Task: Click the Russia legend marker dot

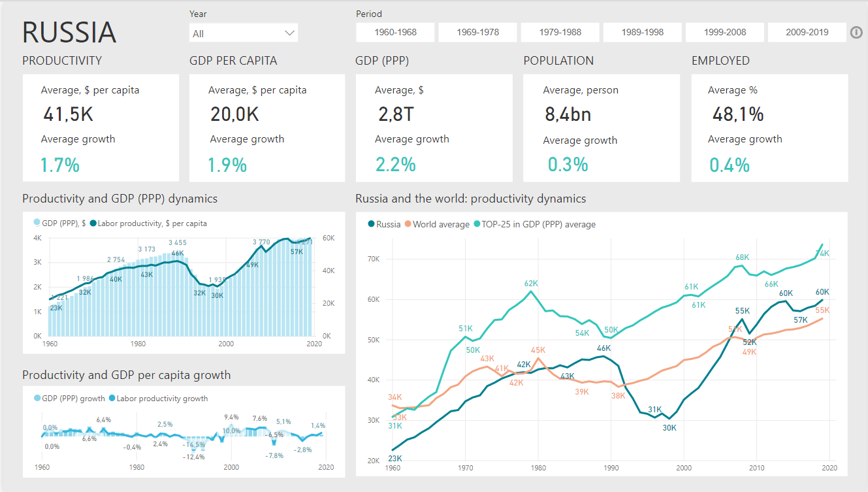Action: click(x=372, y=224)
